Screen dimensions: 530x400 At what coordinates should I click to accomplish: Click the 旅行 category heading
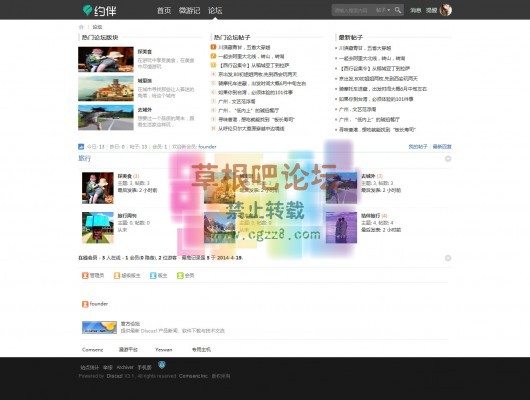tap(85, 158)
